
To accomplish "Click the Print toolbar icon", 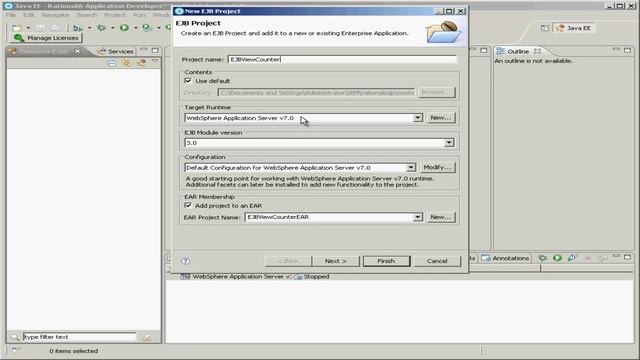I will (56, 28).
